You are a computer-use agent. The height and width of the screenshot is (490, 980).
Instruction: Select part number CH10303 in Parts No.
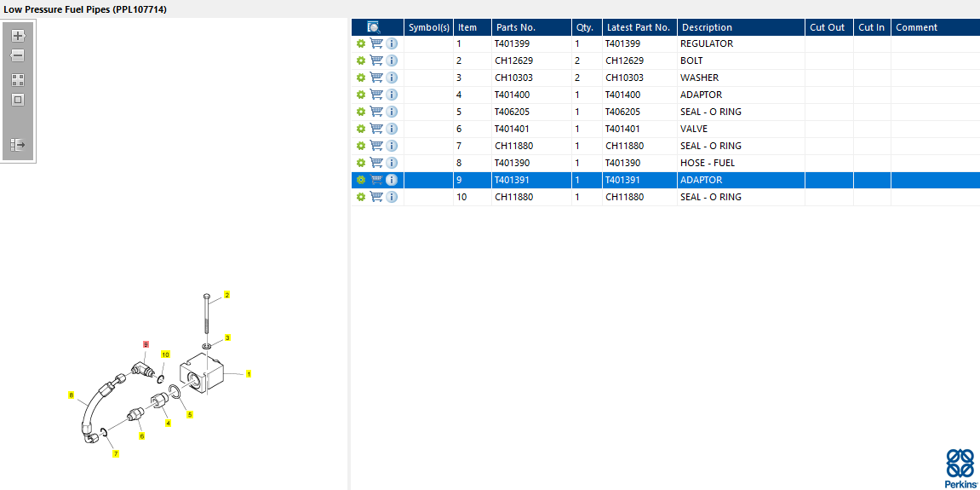tap(531, 78)
